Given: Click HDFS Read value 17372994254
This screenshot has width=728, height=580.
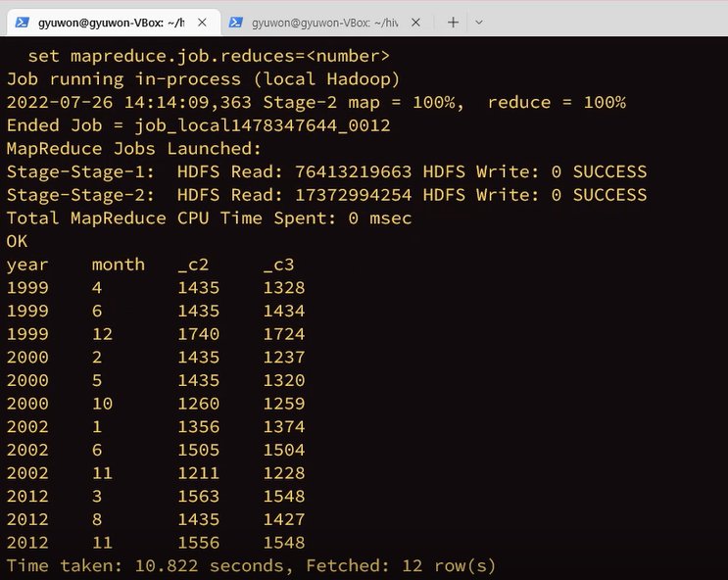Looking at the screenshot, I should pyautogui.click(x=354, y=196).
